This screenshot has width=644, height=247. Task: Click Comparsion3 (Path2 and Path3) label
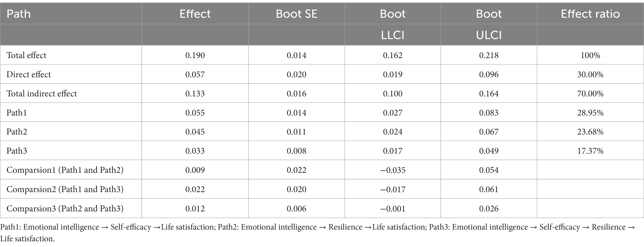tap(65, 208)
